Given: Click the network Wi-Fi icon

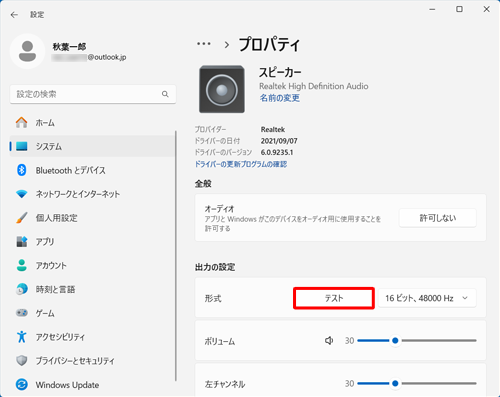Looking at the screenshot, I should click(x=22, y=194).
